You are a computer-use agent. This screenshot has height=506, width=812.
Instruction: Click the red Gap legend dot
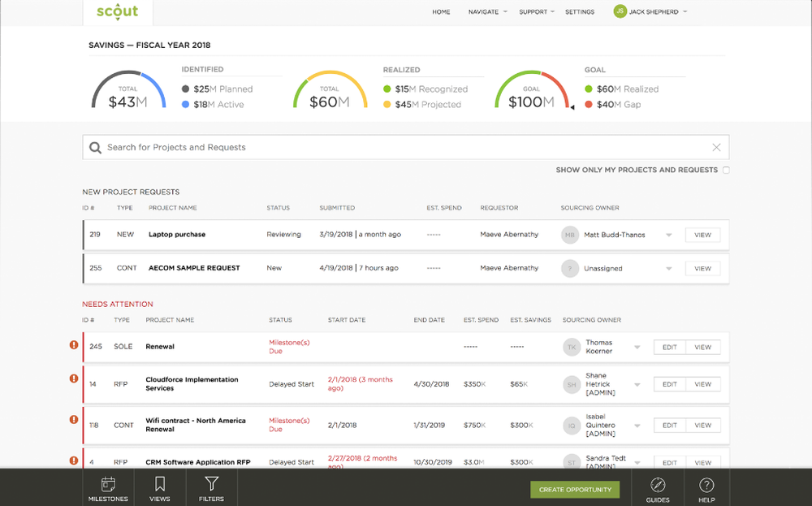pos(588,104)
